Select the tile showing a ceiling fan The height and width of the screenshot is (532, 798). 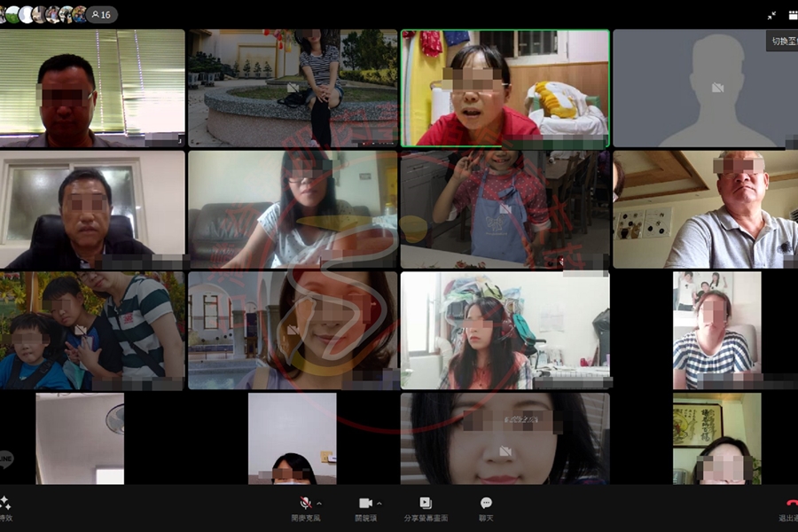click(x=80, y=438)
